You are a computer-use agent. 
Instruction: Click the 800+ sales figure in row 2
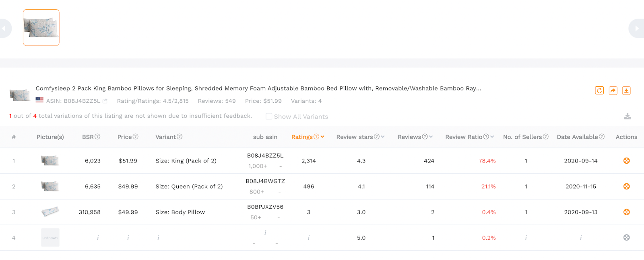pyautogui.click(x=257, y=192)
